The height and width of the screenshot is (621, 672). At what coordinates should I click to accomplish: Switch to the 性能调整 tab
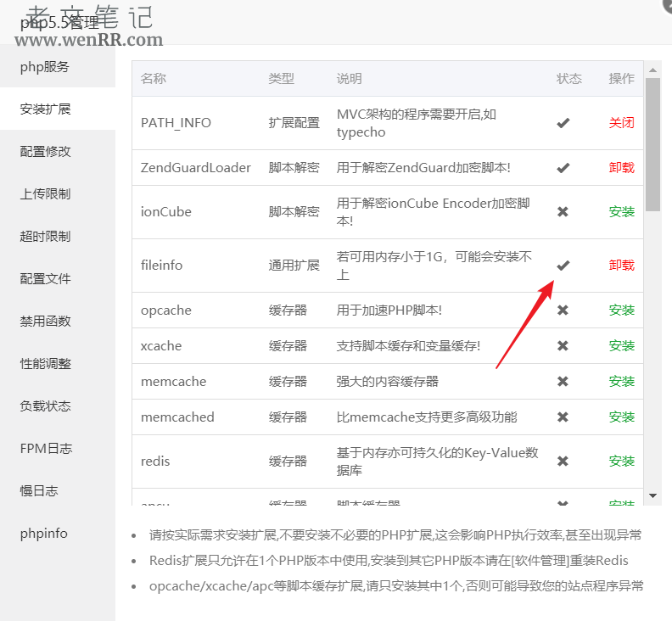[58, 363]
